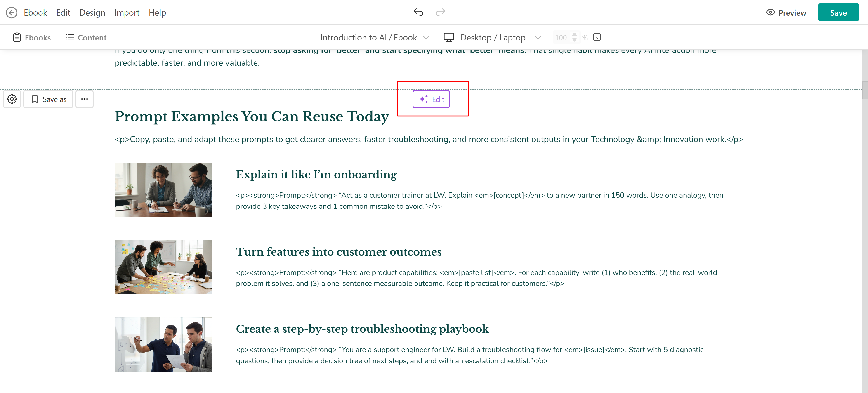Open section settings gear icon
This screenshot has height=393, width=868.
pos(12,99)
